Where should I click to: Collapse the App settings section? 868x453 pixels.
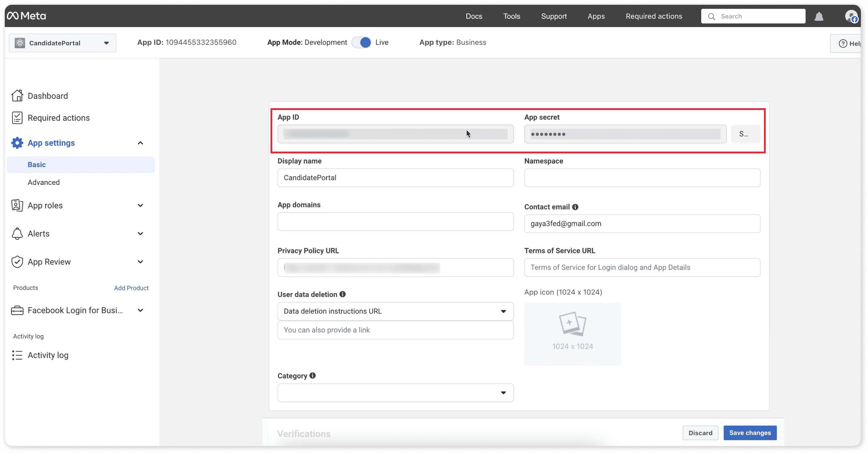(x=141, y=143)
